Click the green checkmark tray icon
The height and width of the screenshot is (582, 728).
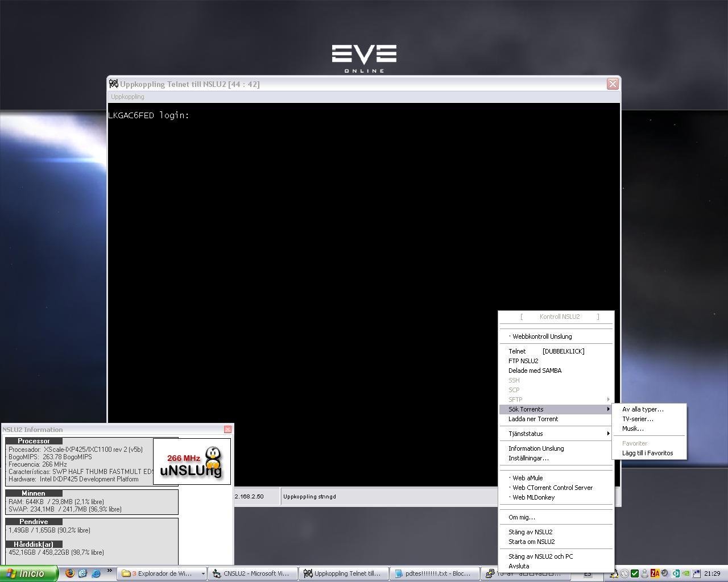[635, 573]
